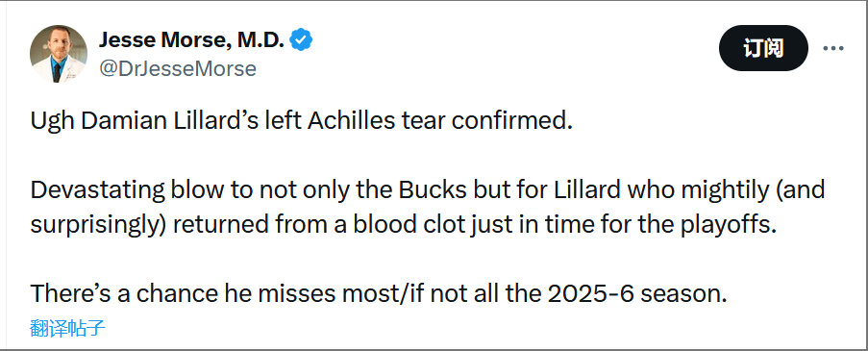The image size is (868, 351).
Task: Click the word Ugh at the post start
Action: coord(53,122)
